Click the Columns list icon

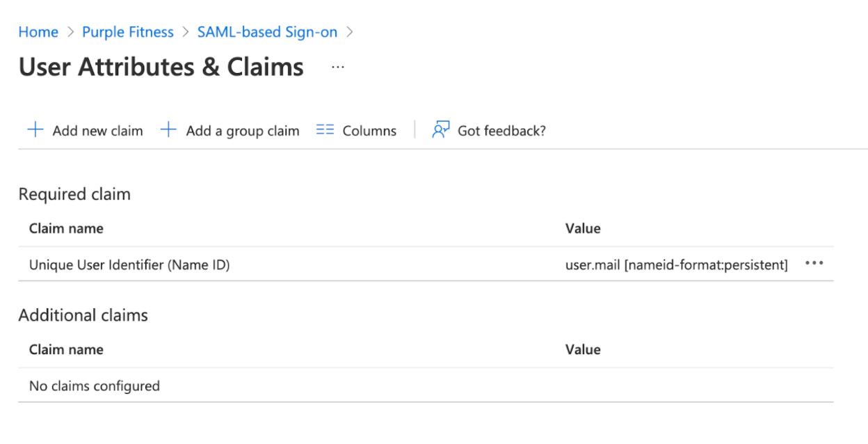[x=325, y=130]
